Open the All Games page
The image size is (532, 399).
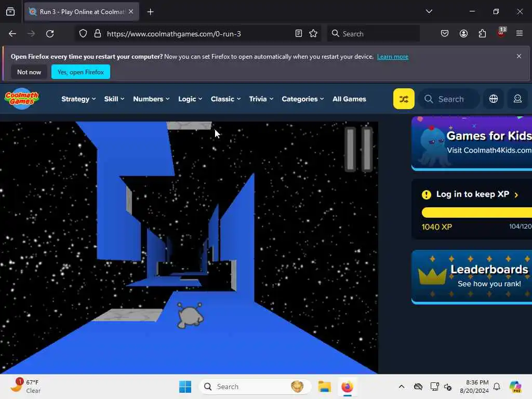click(349, 99)
